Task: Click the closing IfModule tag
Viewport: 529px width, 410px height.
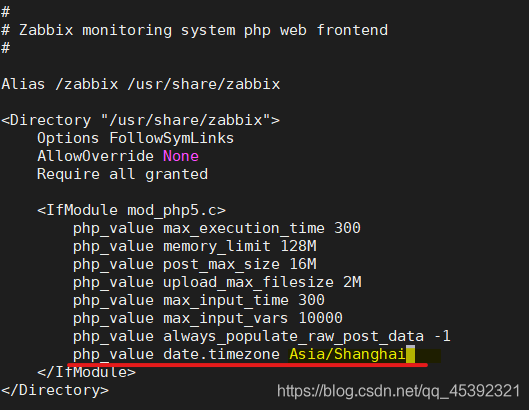Action: point(87,372)
